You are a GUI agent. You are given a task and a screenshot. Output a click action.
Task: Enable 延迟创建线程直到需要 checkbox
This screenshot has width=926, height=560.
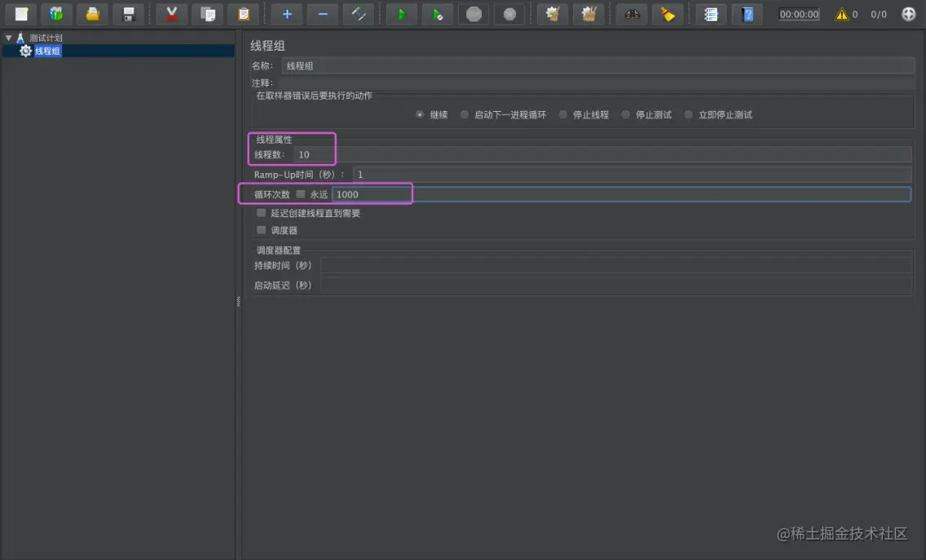click(261, 213)
